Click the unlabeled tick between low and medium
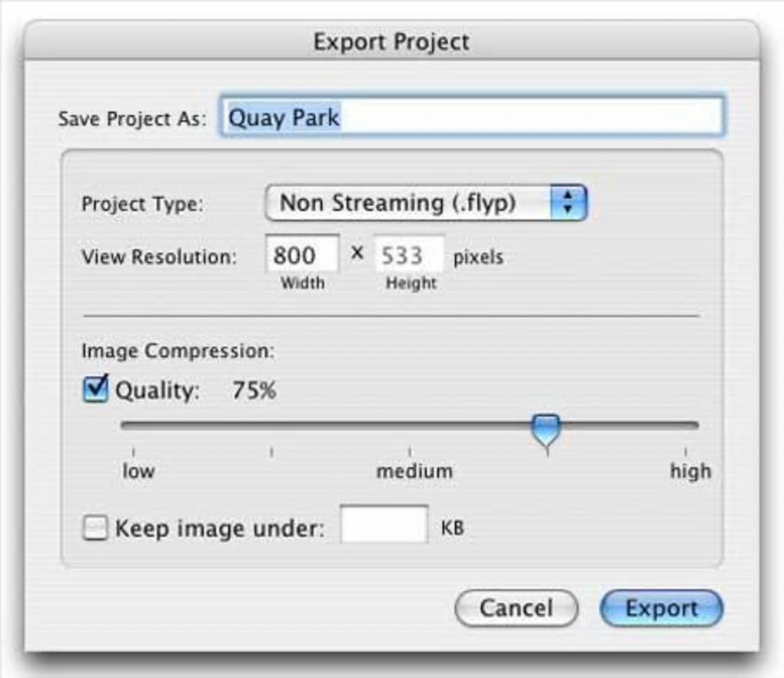 coord(271,425)
